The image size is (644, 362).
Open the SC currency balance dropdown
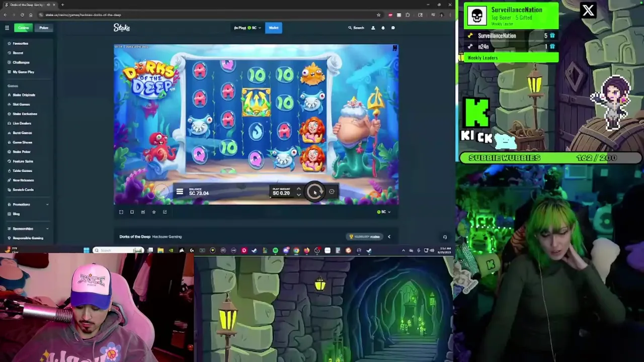pyautogui.click(x=248, y=28)
